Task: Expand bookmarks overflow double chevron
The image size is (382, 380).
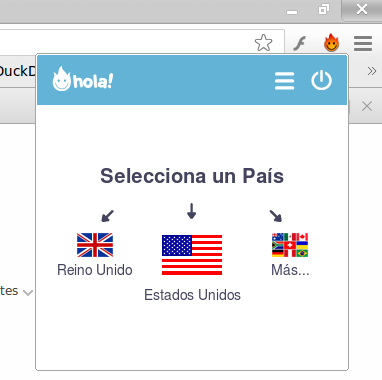Action: pyautogui.click(x=372, y=71)
